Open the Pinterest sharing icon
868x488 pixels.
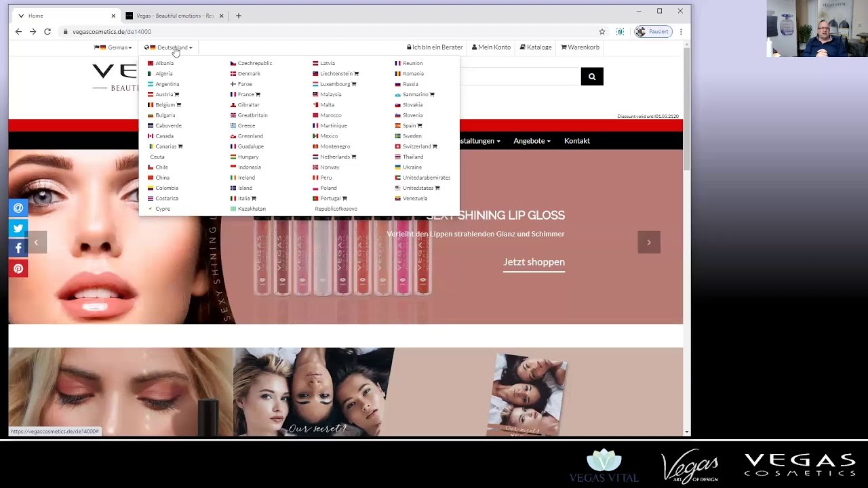pyautogui.click(x=18, y=268)
